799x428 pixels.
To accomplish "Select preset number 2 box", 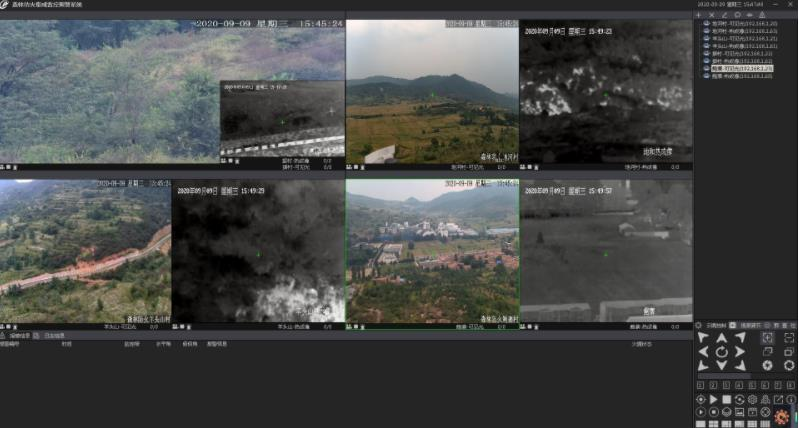I will (713, 385).
